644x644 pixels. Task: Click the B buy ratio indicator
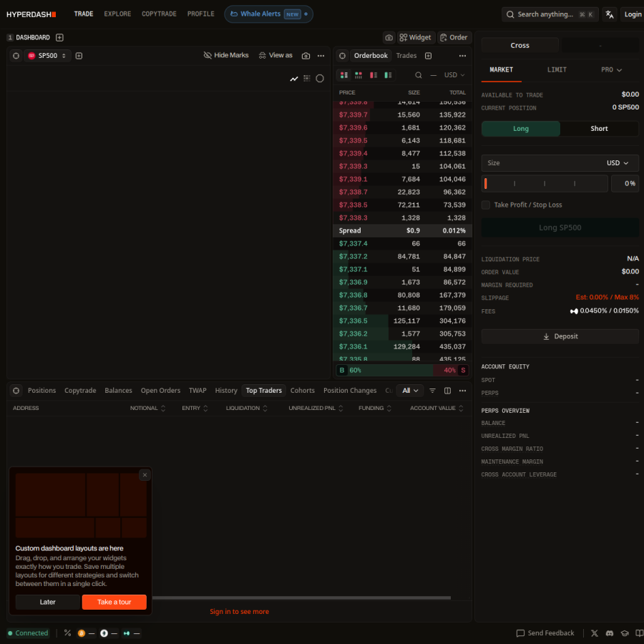coord(342,370)
